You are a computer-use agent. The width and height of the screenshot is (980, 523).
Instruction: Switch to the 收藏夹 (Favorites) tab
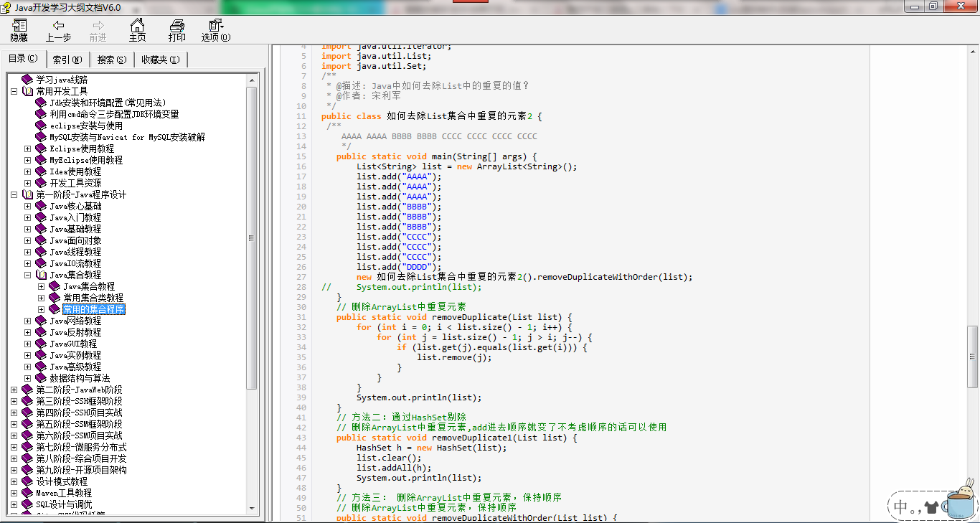pyautogui.click(x=161, y=60)
